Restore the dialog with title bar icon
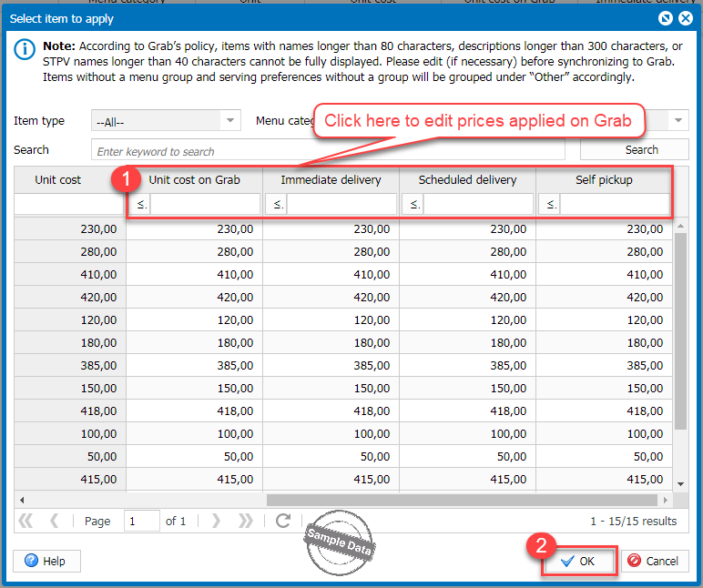Viewport: 703px width, 588px height. click(x=667, y=17)
